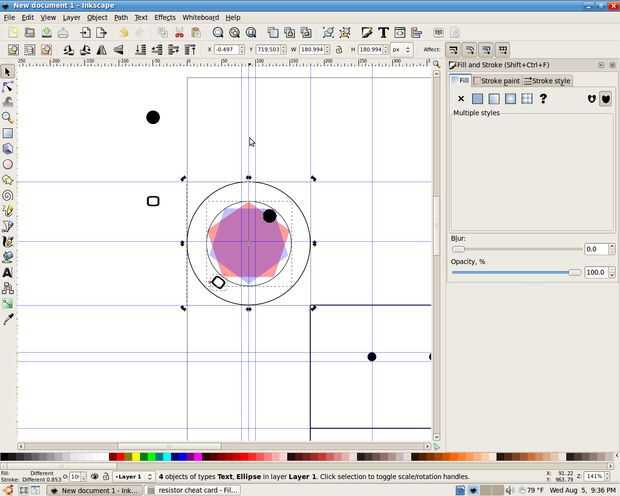Click the New document icon
620x496 pixels.
(13, 33)
